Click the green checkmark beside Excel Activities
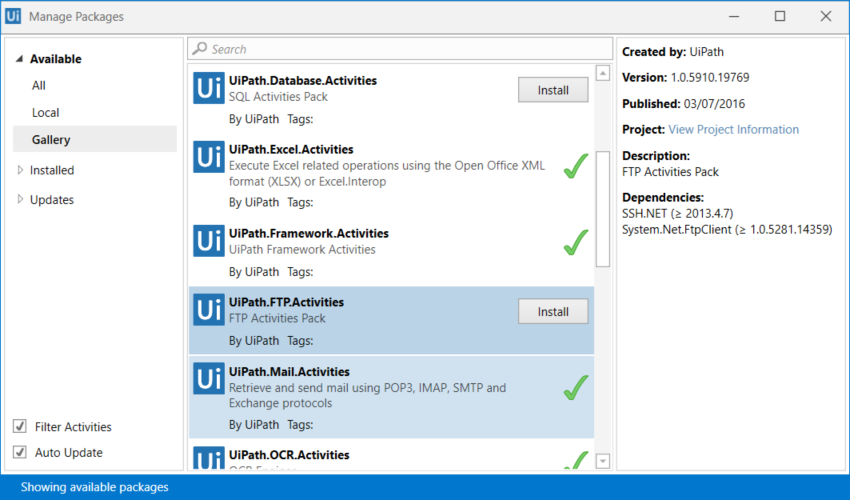Screen dimensions: 850x500 coord(576,165)
